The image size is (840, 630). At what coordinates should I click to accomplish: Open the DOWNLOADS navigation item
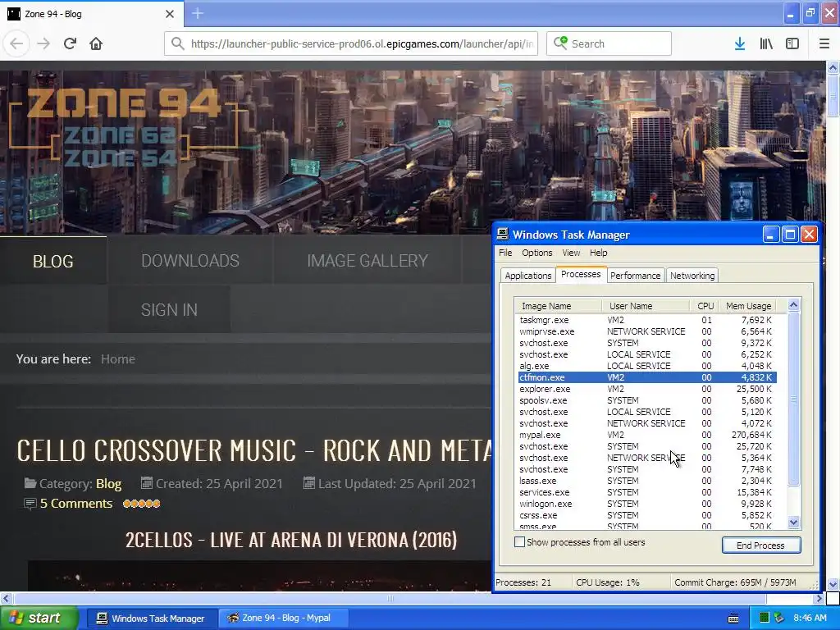pos(190,261)
